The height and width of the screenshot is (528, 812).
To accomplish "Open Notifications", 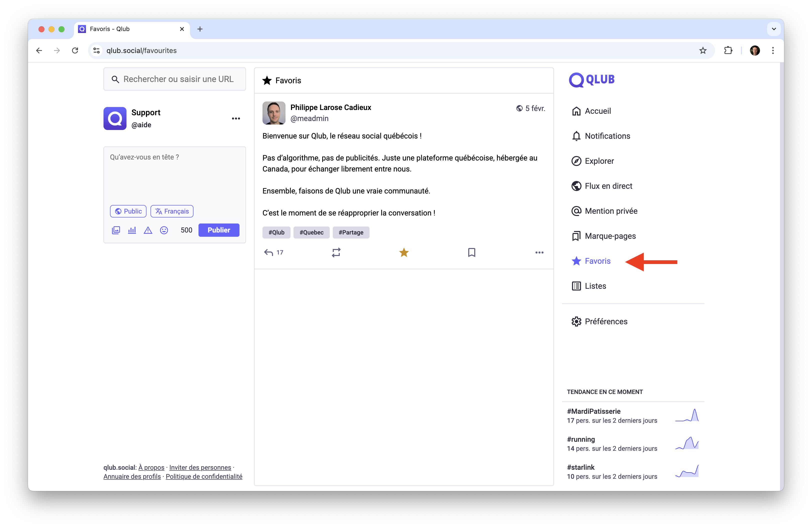I will [601, 136].
